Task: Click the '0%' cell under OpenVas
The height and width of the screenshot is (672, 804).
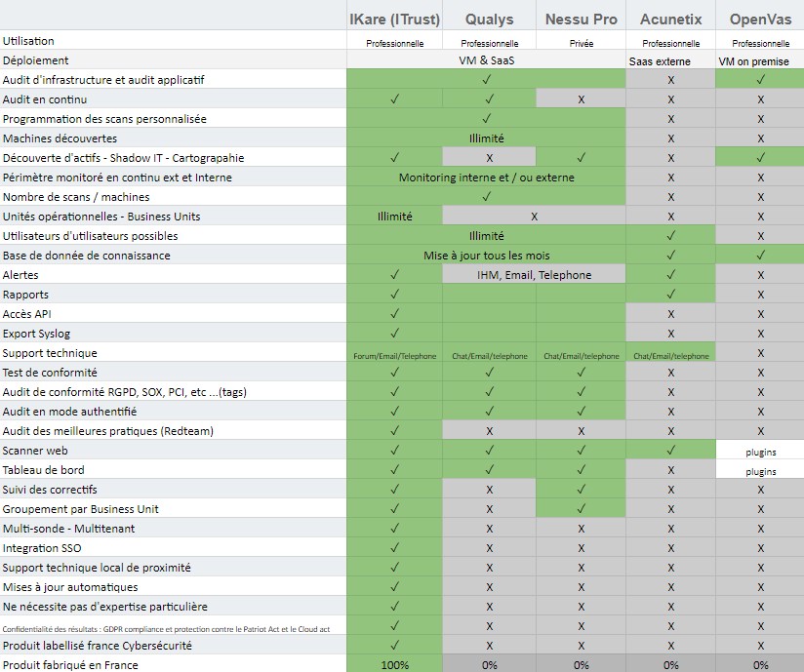Action: (x=760, y=665)
